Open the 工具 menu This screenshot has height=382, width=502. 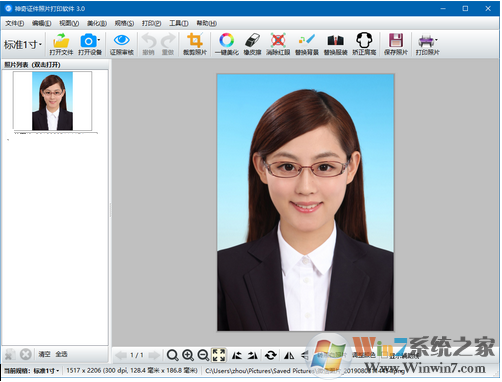coord(179,23)
